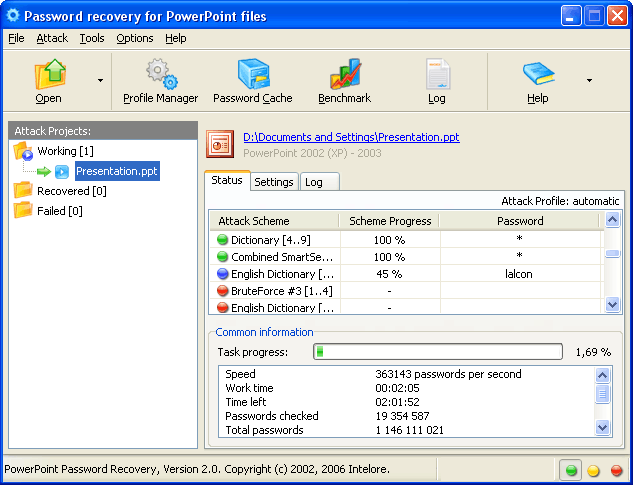Screen dimensions: 633x485
Task: Click the Working folder icon
Action: click(x=23, y=151)
